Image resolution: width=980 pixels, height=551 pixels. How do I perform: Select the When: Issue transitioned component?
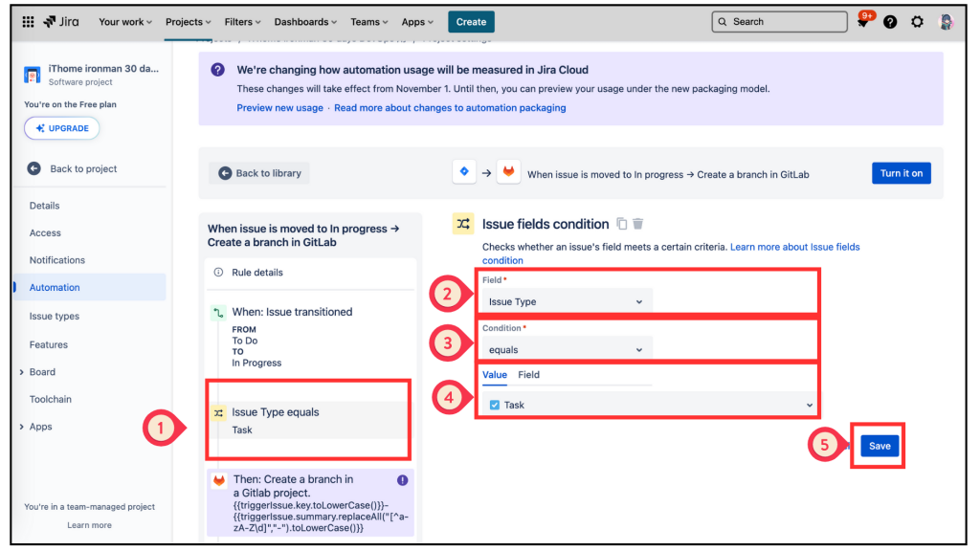coord(310,336)
